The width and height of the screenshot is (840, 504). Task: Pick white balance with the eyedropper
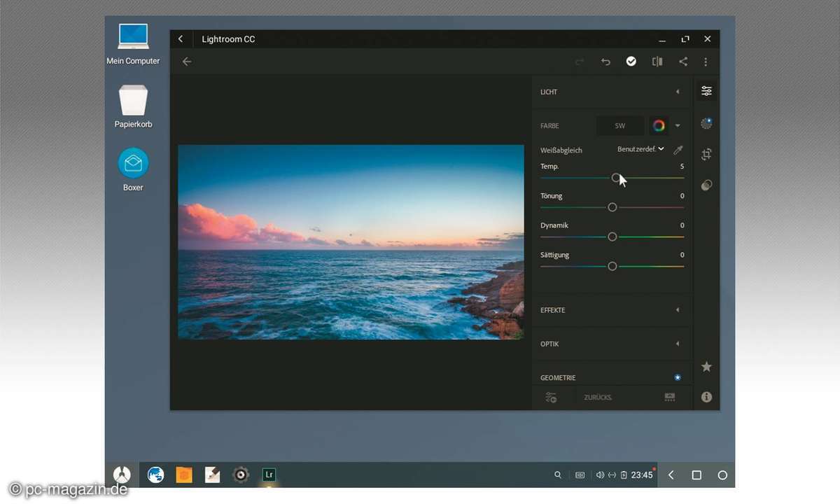678,150
